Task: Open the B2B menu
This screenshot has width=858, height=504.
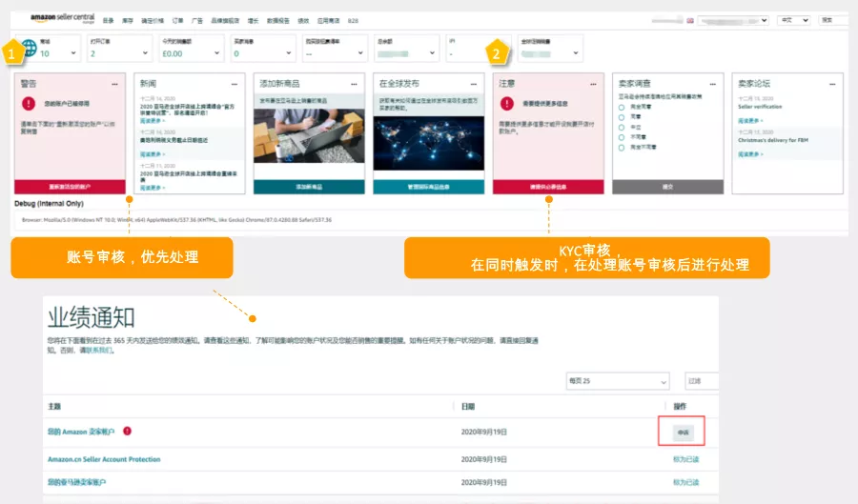Action: click(x=353, y=21)
